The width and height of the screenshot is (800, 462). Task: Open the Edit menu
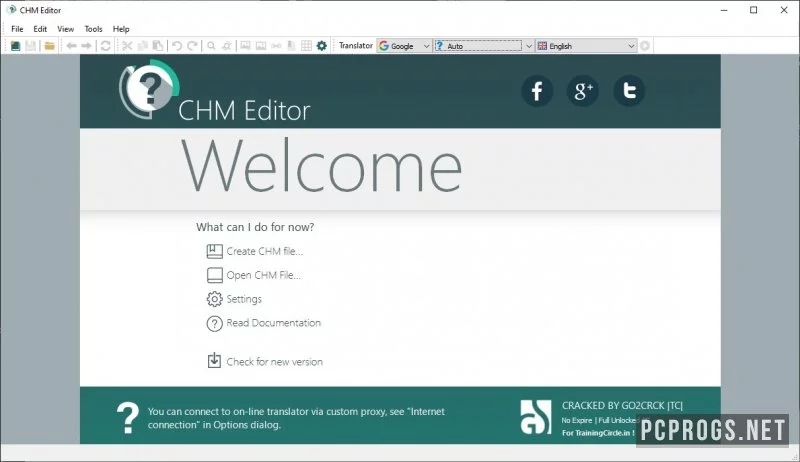[40, 29]
